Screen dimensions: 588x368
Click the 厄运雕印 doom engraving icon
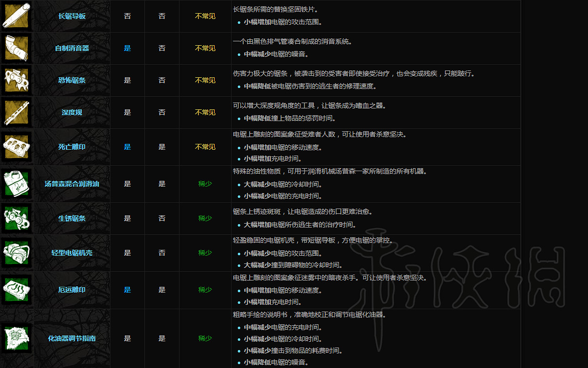pos(16,289)
